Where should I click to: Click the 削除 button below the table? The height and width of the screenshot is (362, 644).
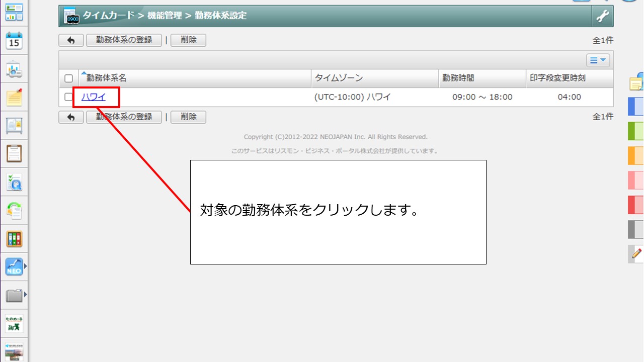pos(188,117)
